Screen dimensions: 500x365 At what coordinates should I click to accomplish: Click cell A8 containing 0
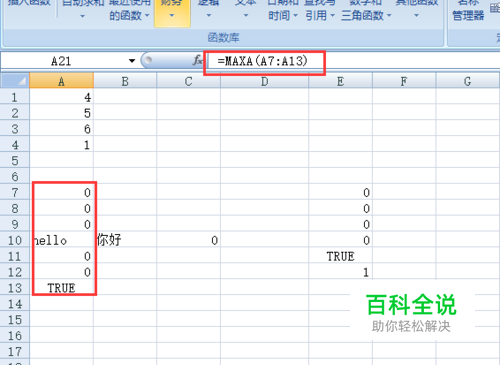[x=61, y=208]
